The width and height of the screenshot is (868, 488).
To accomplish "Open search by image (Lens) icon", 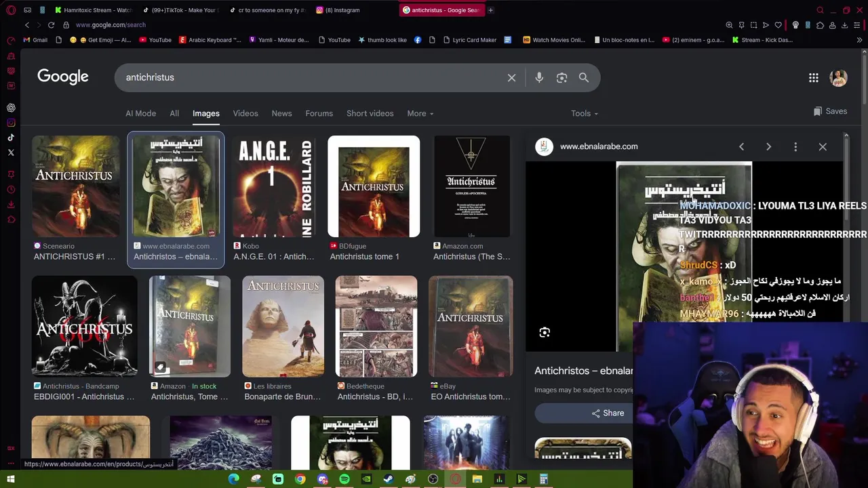I will click(561, 78).
